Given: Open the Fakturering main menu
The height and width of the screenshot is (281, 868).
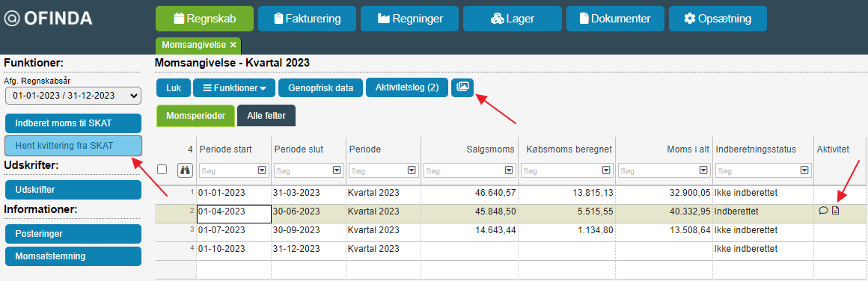Looking at the screenshot, I should click(x=307, y=19).
